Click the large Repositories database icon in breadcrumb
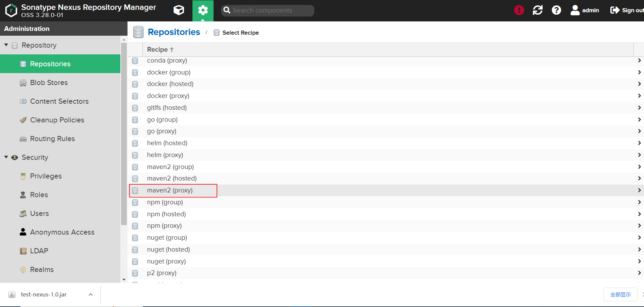 (138, 32)
